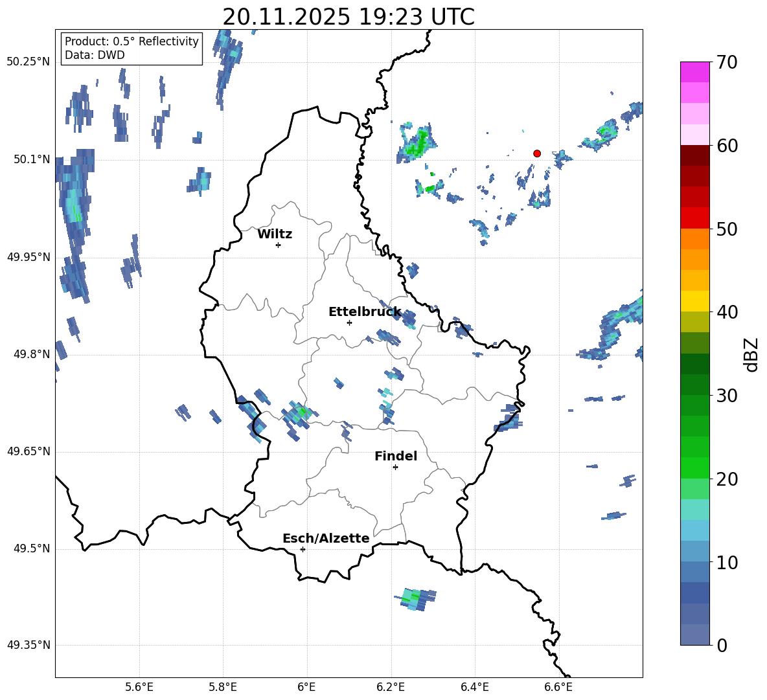The image size is (767, 700).
Task: Select the bright red 50 dBZ colorbar band
Action: 694,218
